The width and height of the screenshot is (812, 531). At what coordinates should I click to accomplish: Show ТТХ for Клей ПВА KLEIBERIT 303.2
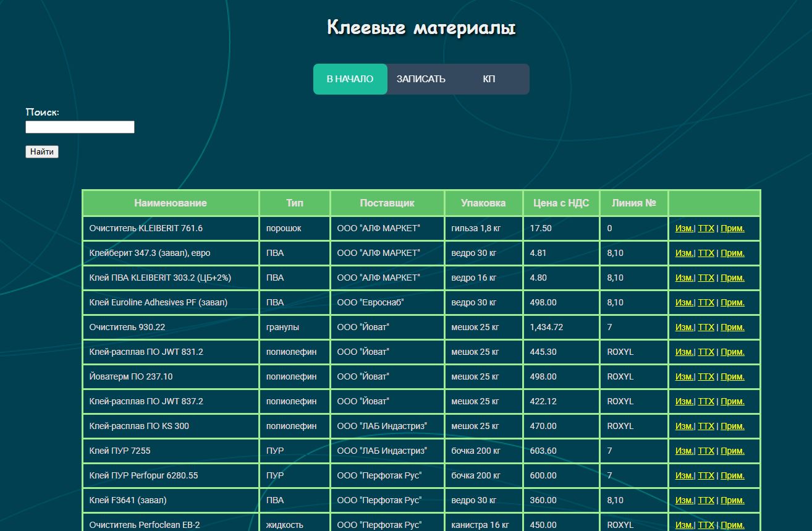click(x=706, y=278)
